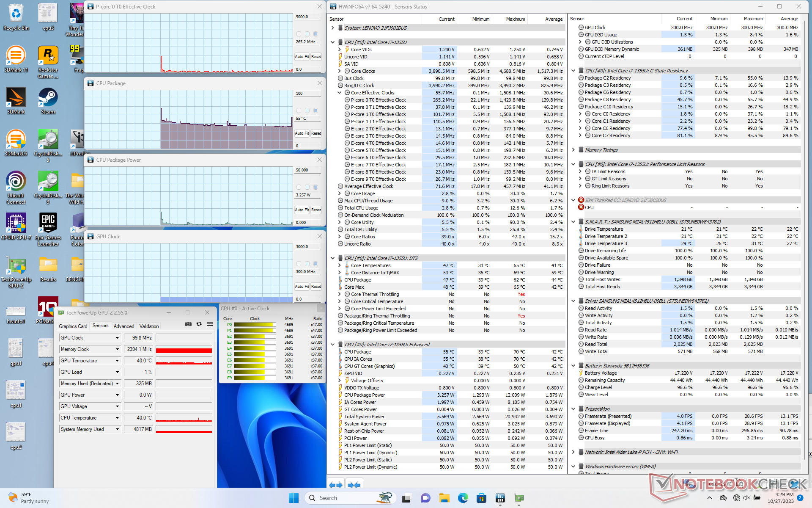Click GPU-Z screenshot camera icon
Viewport: 812px width, 508px height.
[x=188, y=324]
